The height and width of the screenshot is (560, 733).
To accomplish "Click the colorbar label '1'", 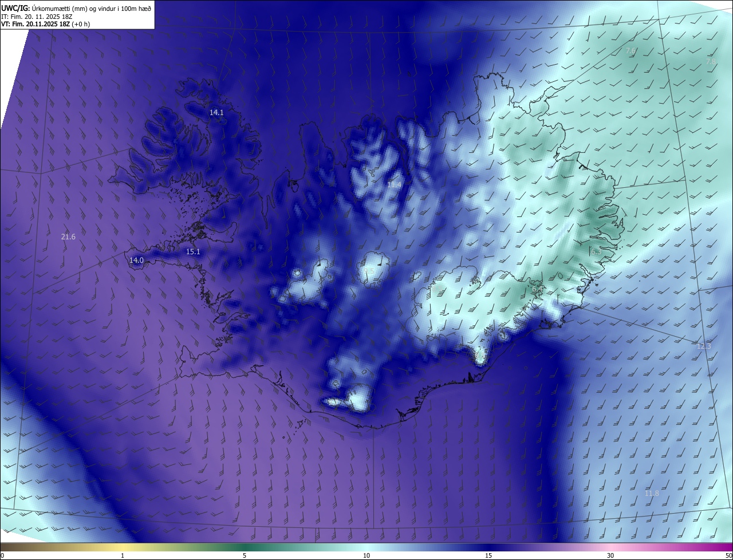I will (123, 555).
